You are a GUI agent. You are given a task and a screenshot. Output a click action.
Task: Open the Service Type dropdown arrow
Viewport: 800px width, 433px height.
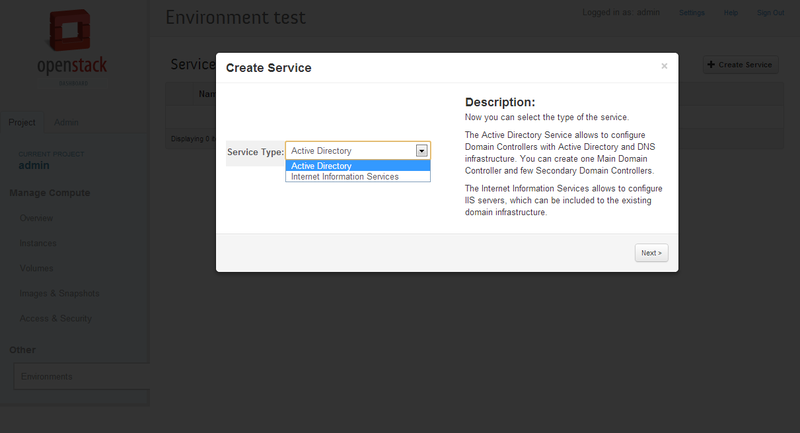421,150
